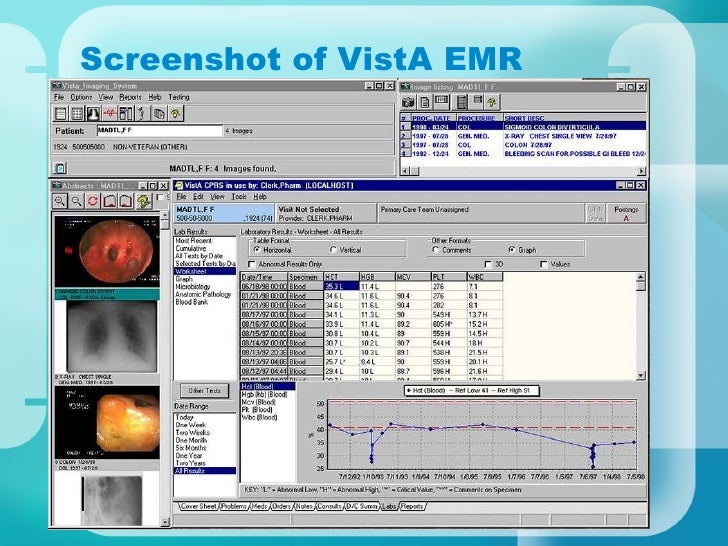Screen dimensions: 728x546
Task: Open Tools menu in CPRS window
Action: pyautogui.click(x=239, y=197)
